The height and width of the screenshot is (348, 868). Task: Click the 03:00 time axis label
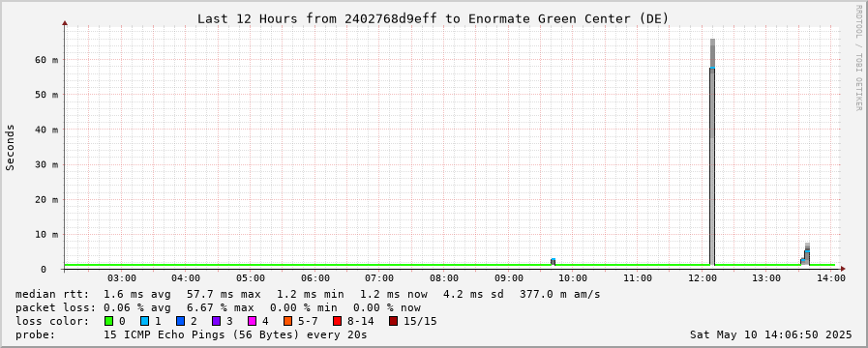coord(122,277)
